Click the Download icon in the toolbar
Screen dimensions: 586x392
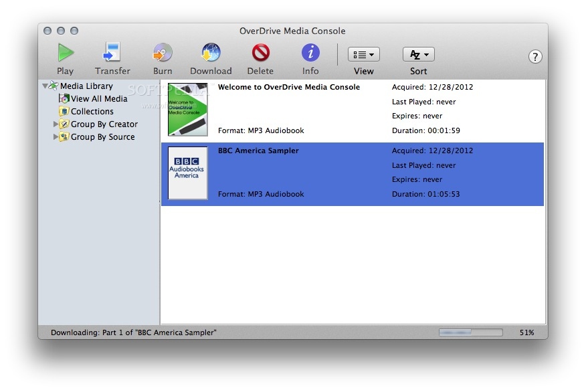point(211,53)
